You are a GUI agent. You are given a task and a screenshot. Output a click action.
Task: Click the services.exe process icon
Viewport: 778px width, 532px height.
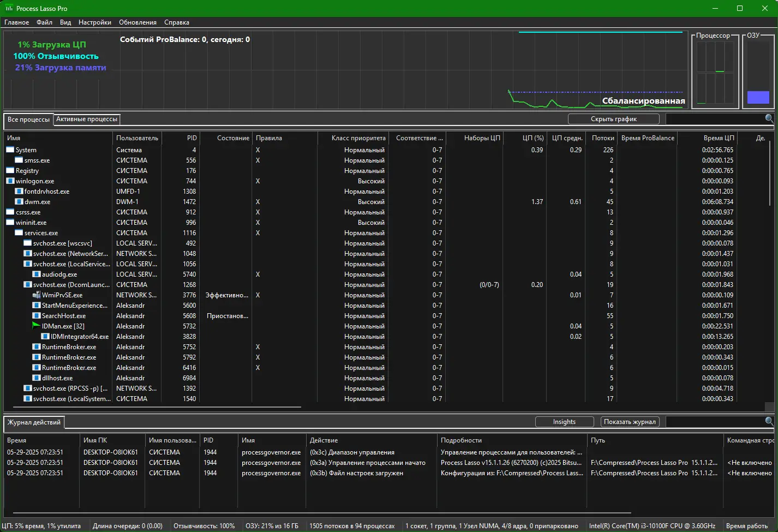click(x=19, y=232)
